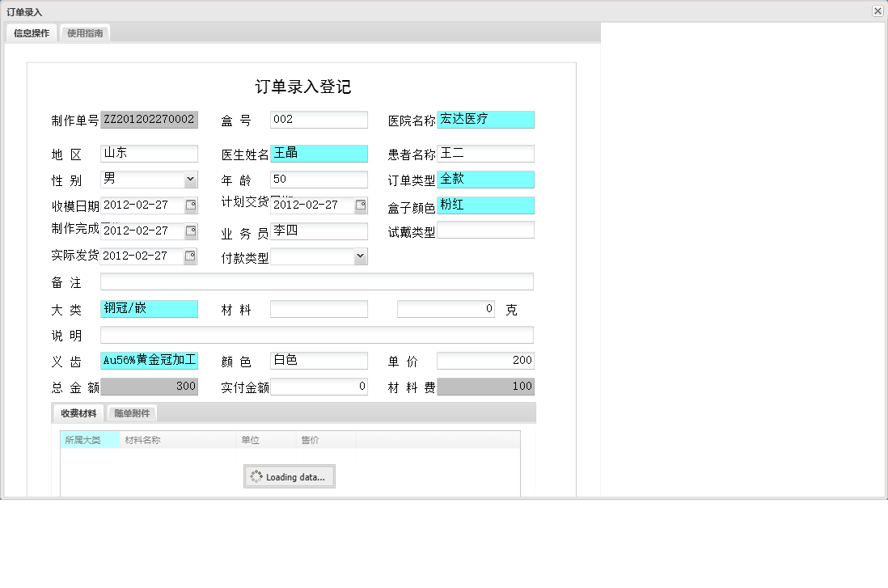This screenshot has width=888, height=588.
Task: Click the doctor name field showing 王晶
Action: coord(319,153)
